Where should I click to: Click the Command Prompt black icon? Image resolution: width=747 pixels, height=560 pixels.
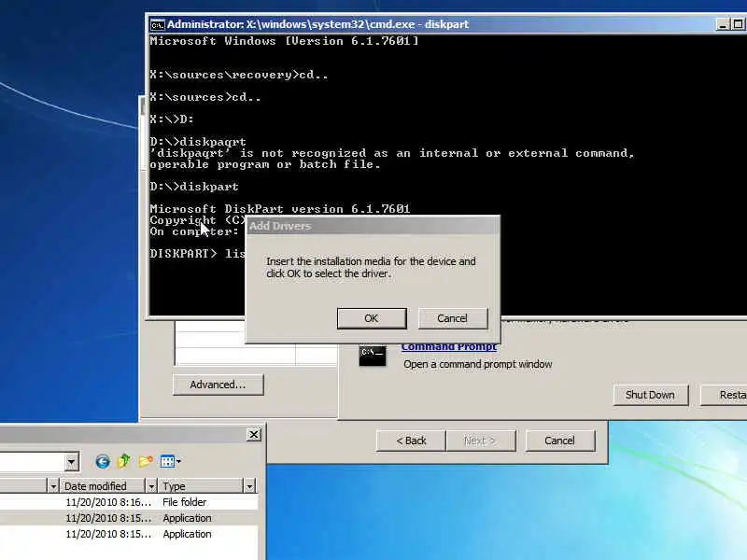372,356
